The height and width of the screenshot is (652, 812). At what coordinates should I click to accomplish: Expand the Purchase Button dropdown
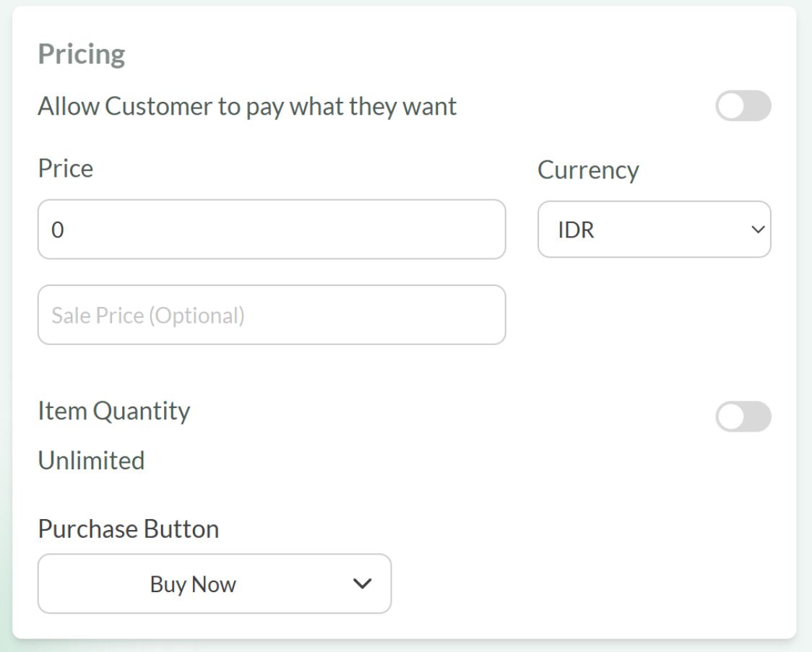[x=214, y=583]
